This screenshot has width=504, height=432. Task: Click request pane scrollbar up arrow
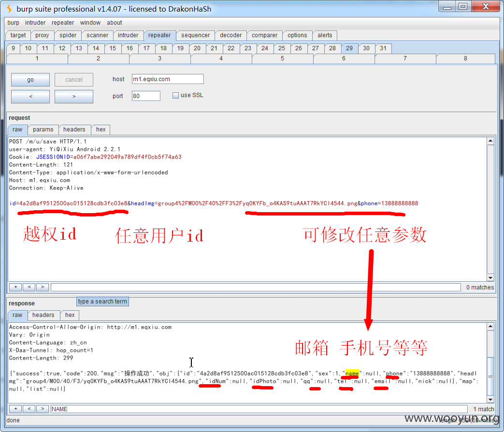(x=490, y=141)
